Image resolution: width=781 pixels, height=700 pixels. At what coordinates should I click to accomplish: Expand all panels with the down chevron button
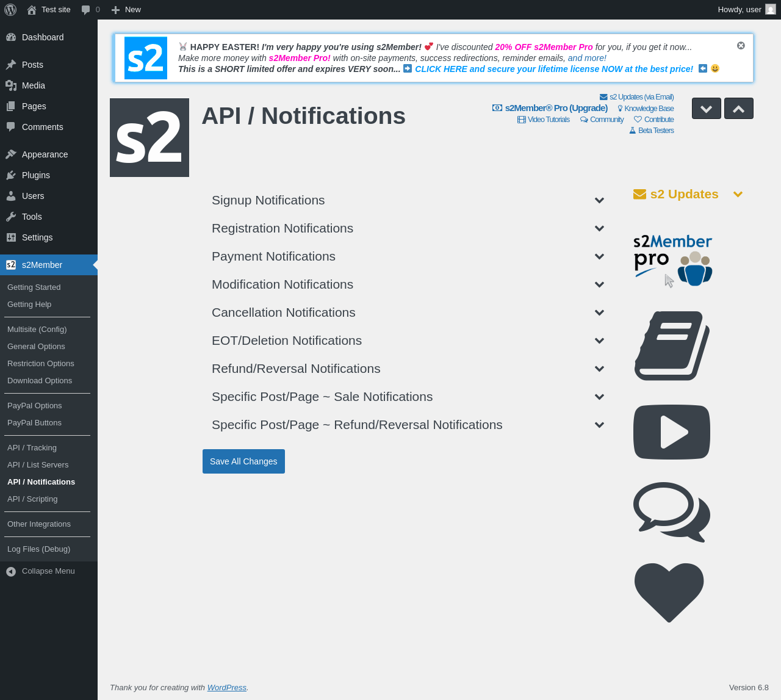click(707, 109)
